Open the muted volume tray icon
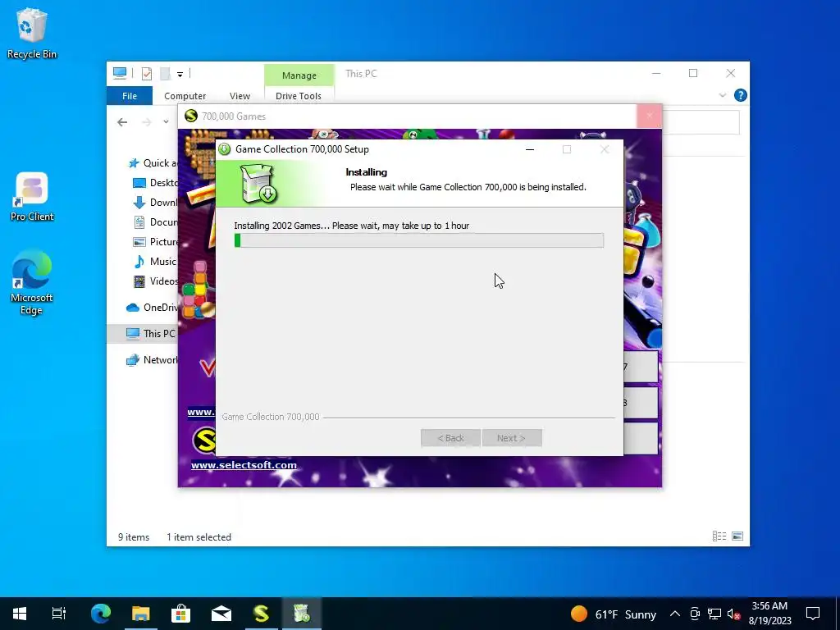Viewport: 840px width, 630px height. click(x=734, y=614)
